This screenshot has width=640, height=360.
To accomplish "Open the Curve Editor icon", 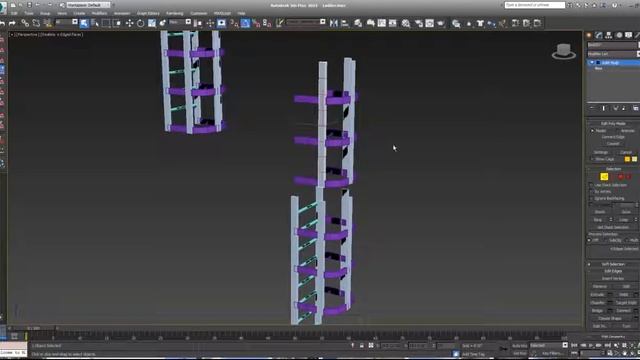I will pos(382,23).
